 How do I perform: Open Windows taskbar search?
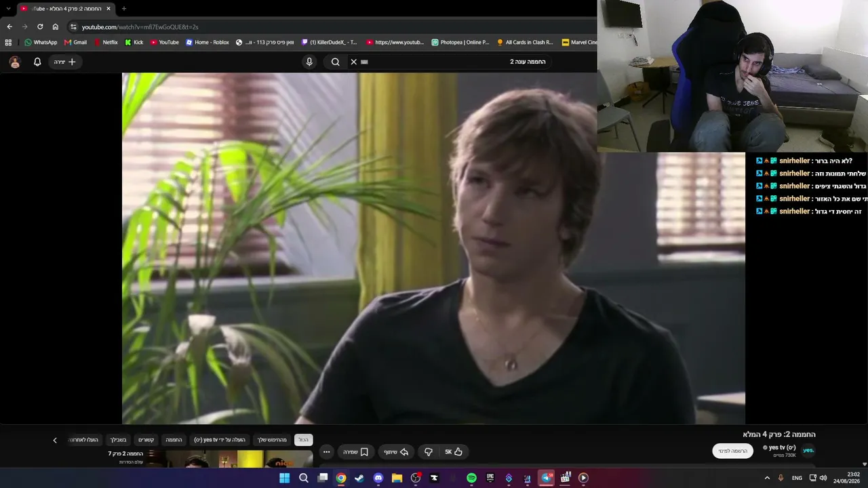tap(304, 478)
